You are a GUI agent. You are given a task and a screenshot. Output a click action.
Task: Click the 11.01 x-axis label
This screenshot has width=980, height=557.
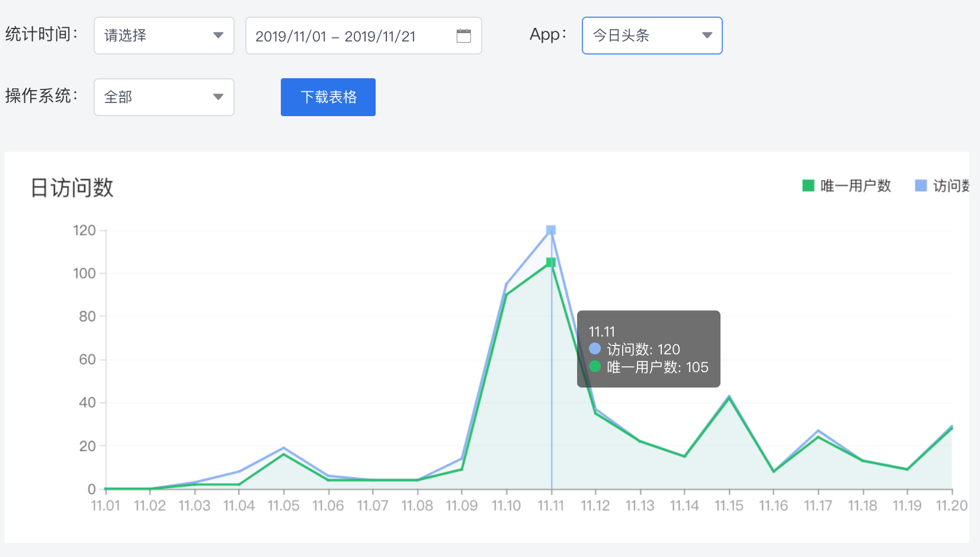(105, 505)
